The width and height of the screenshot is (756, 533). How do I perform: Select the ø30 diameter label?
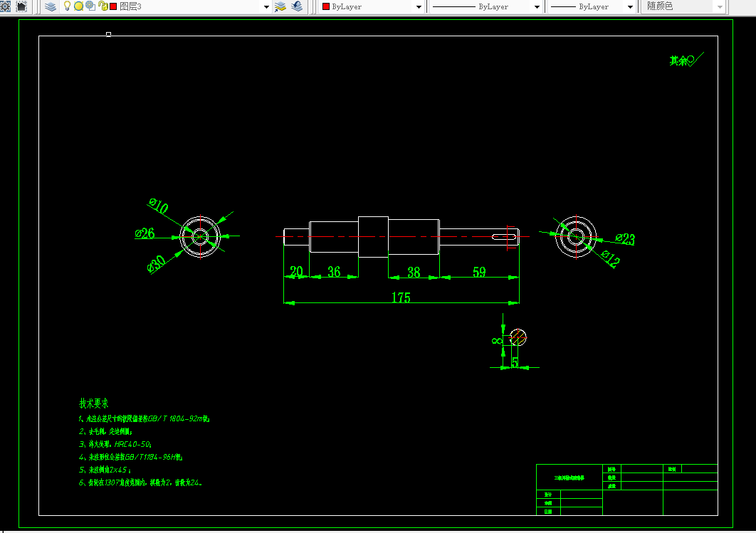(x=156, y=263)
